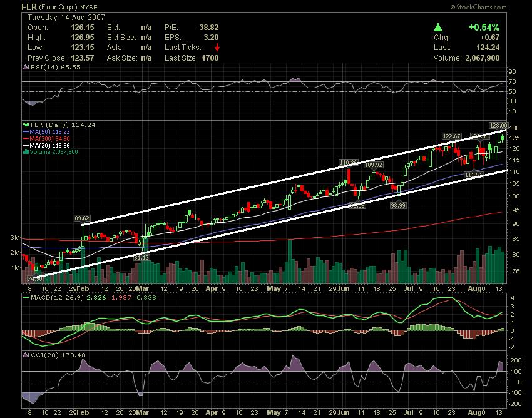
Task: Click the Chg value +0.67
Action: 490,38
